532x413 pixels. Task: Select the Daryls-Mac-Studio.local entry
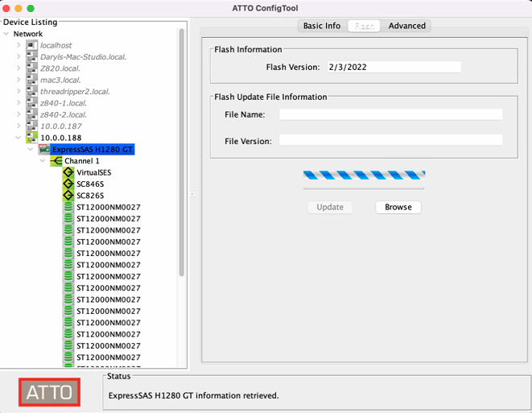[x=84, y=56]
